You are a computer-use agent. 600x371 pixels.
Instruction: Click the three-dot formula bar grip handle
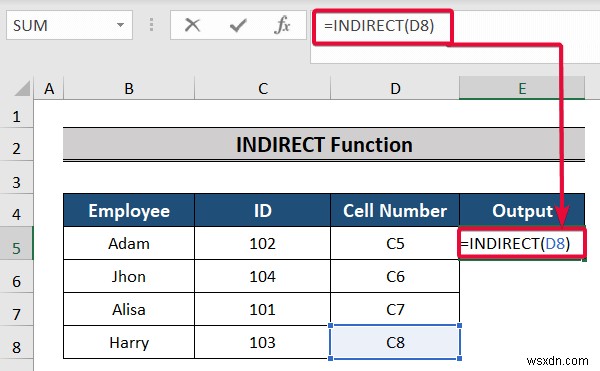pos(152,25)
